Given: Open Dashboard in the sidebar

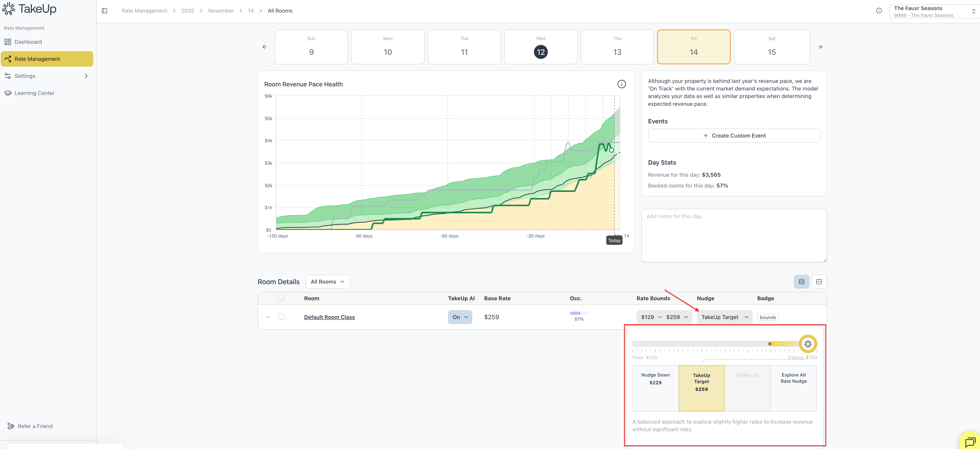Looking at the screenshot, I should (28, 42).
